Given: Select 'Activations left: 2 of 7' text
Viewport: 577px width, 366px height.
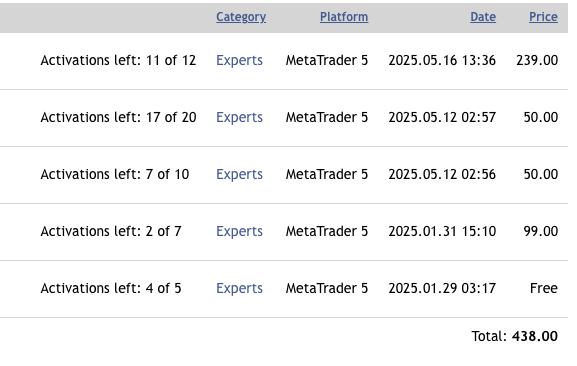Looking at the screenshot, I should [111, 231].
